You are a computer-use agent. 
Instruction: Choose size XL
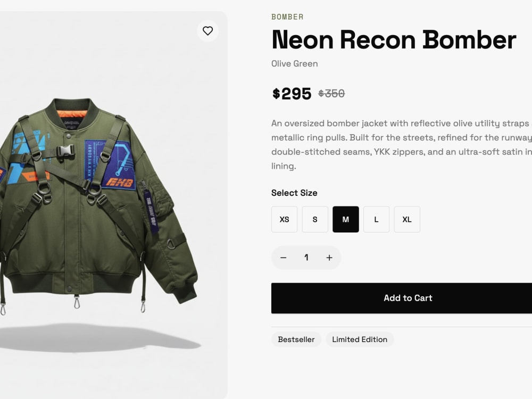tap(407, 220)
